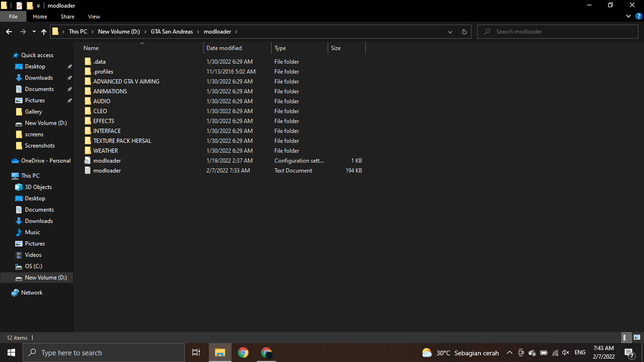Viewport: 644px width, 362px height.
Task: Open Customize Quick Access Toolbar dropdown
Action: [x=38, y=6]
